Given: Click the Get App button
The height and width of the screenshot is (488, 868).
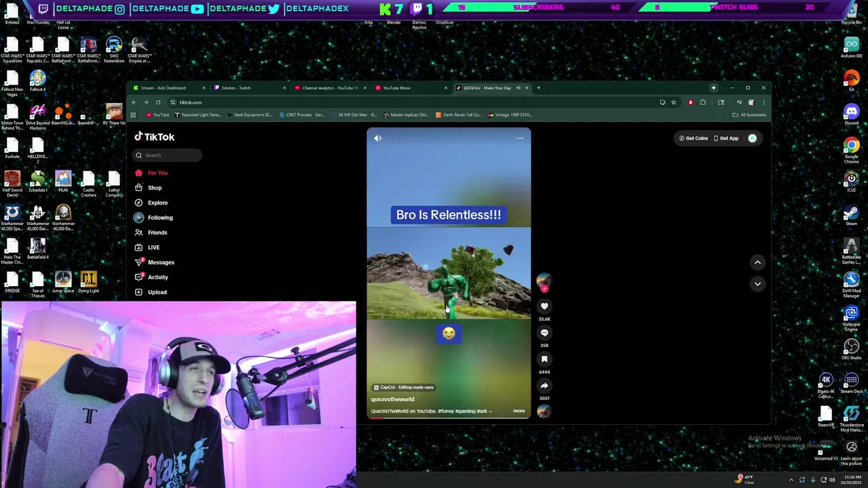Looking at the screenshot, I should pos(726,138).
